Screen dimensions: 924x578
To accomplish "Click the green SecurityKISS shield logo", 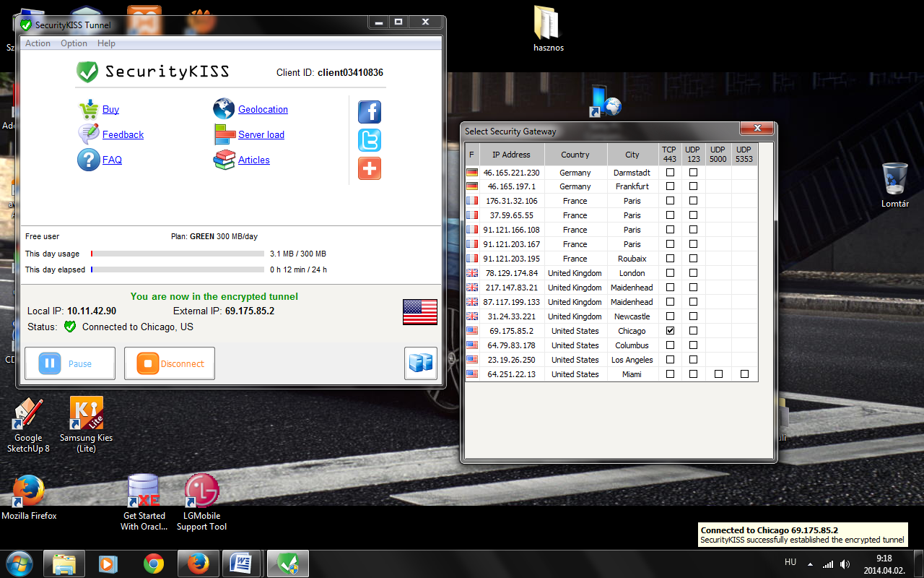I will click(x=87, y=72).
